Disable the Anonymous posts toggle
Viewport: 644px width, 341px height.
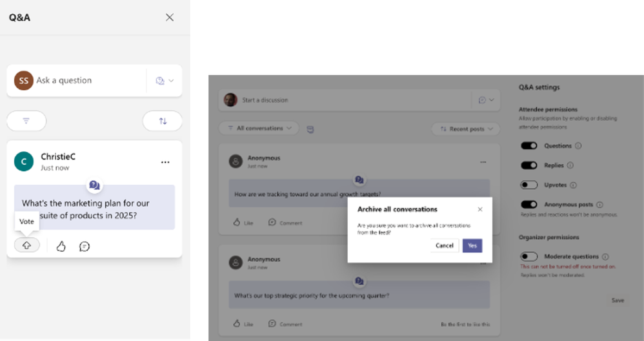click(529, 205)
